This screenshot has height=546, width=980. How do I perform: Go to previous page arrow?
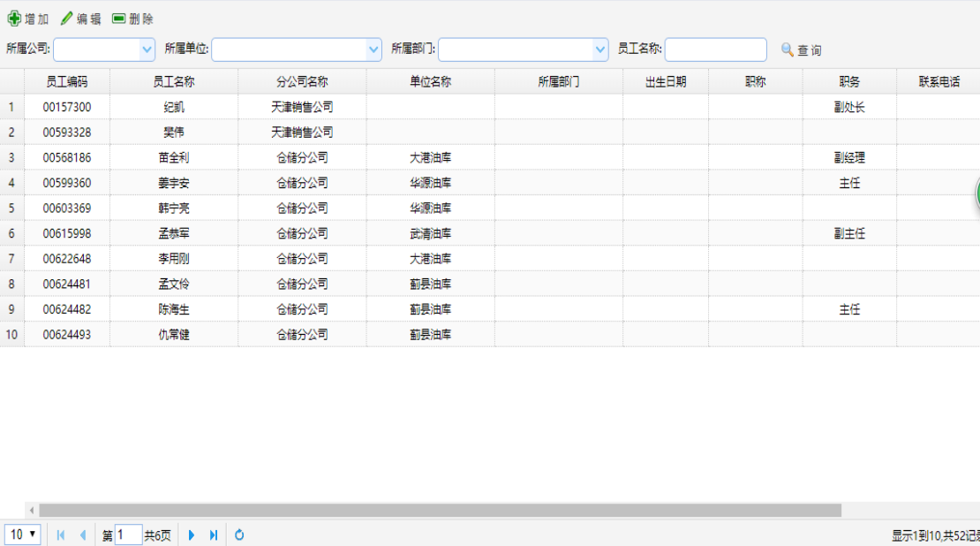[82, 535]
